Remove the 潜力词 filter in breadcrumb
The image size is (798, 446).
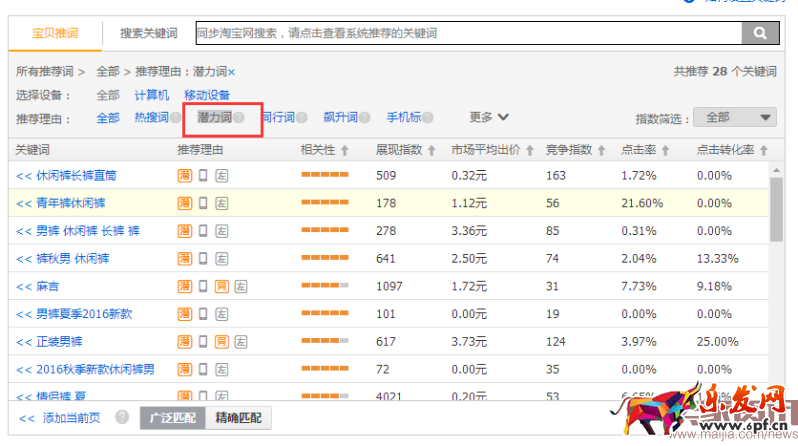232,73
